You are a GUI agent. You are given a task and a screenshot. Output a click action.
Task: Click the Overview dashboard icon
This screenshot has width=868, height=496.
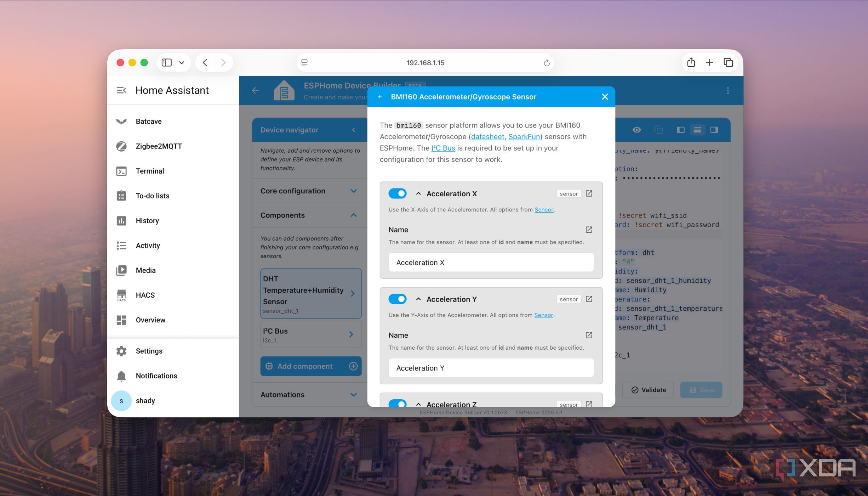tap(121, 320)
